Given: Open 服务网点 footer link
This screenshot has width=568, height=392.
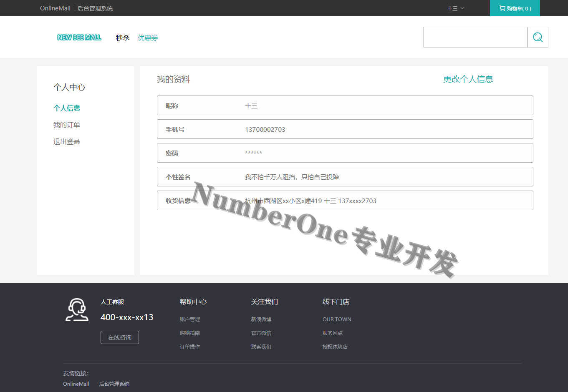Looking at the screenshot, I should pos(333,333).
